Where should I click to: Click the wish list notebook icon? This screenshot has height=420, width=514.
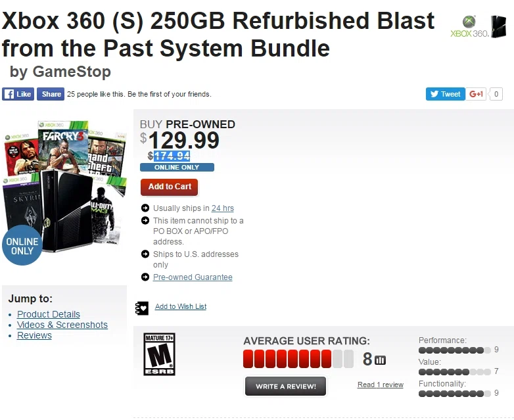pyautogui.click(x=142, y=308)
